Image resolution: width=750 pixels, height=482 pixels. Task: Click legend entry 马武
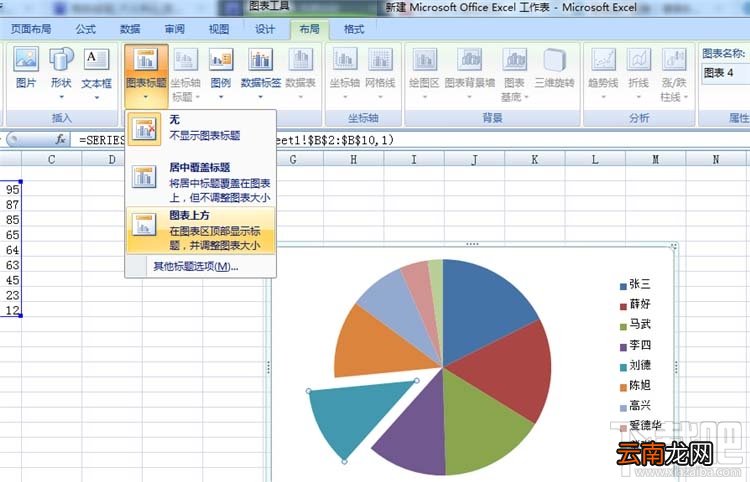click(x=635, y=325)
